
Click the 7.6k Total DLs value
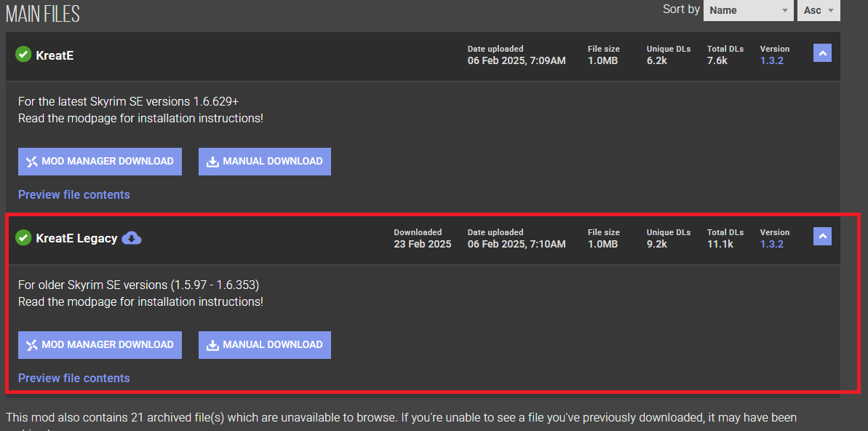click(717, 60)
